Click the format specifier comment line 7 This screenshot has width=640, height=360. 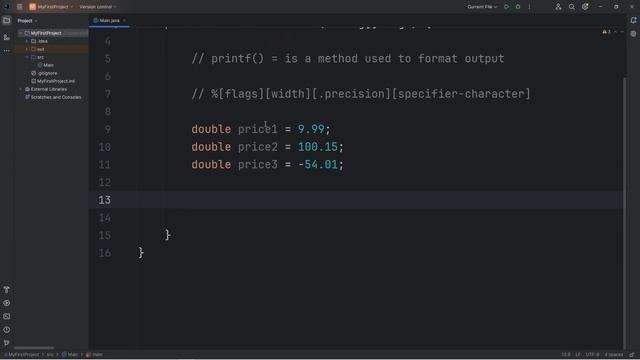[x=361, y=94]
